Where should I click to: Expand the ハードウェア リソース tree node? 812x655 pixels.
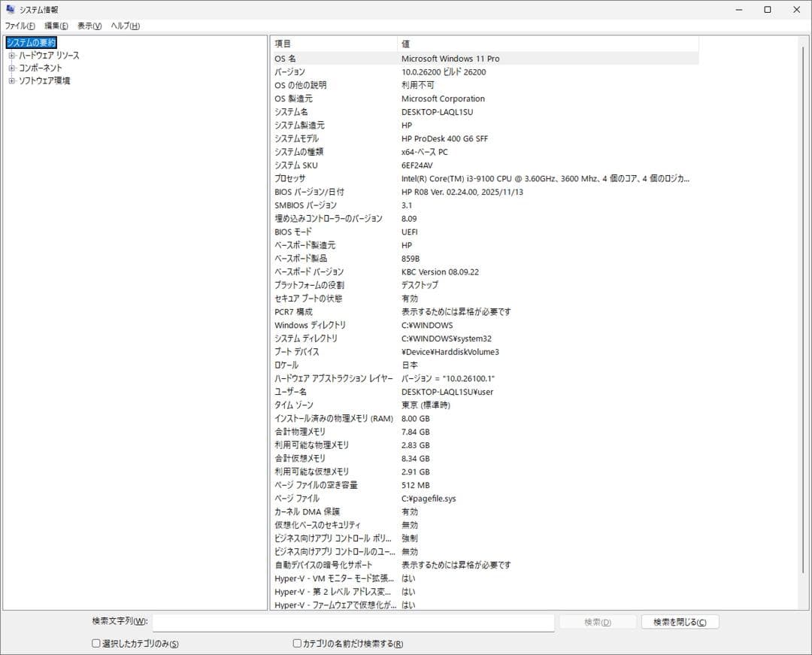coord(11,55)
